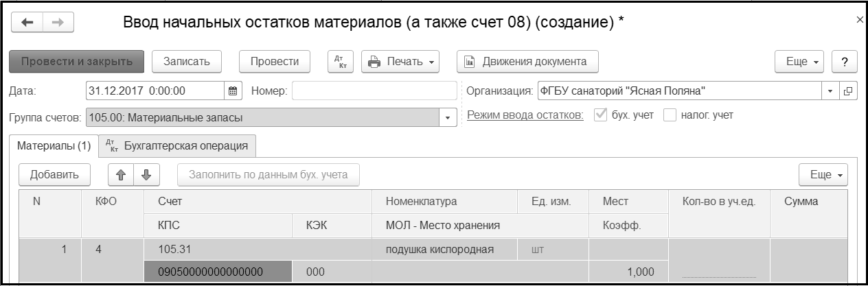Viewport: 868px width, 286px height.
Task: Open the Организация field's linked form icon
Action: 847,91
